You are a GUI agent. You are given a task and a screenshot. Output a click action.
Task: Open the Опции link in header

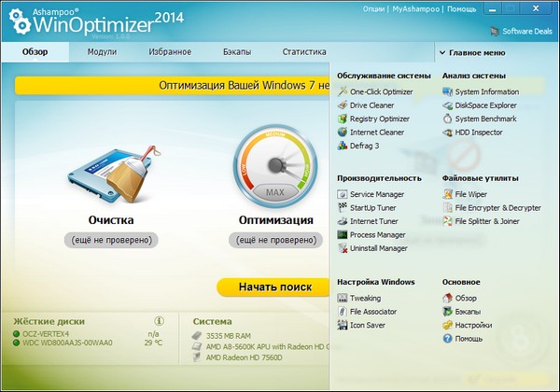click(x=373, y=8)
